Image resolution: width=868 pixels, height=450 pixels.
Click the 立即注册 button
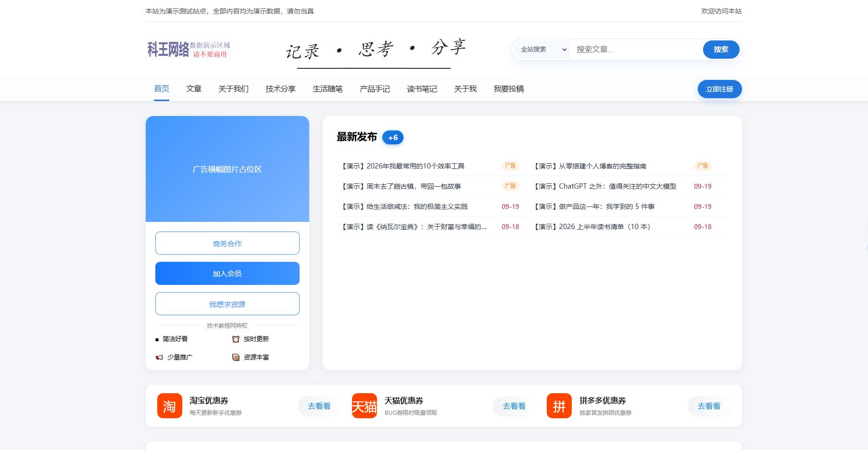[x=719, y=89]
